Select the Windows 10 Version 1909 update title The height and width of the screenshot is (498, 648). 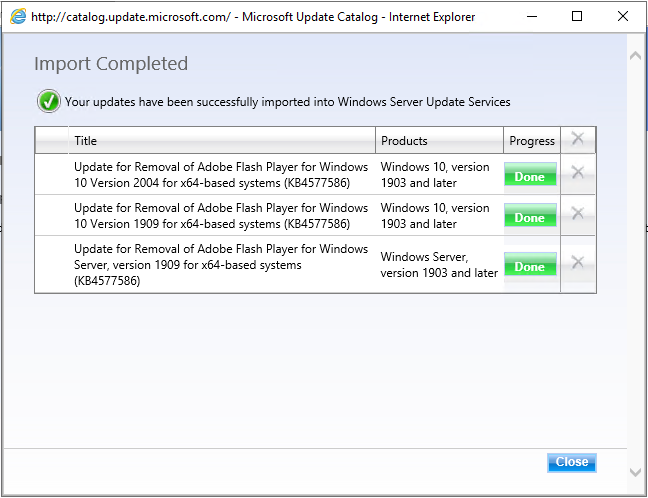221,216
